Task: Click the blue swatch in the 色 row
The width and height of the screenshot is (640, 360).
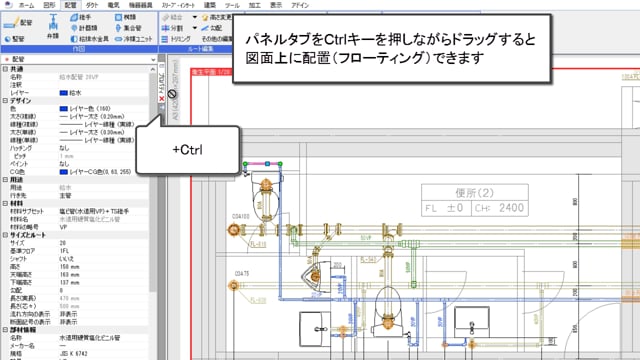Action: click(63, 109)
